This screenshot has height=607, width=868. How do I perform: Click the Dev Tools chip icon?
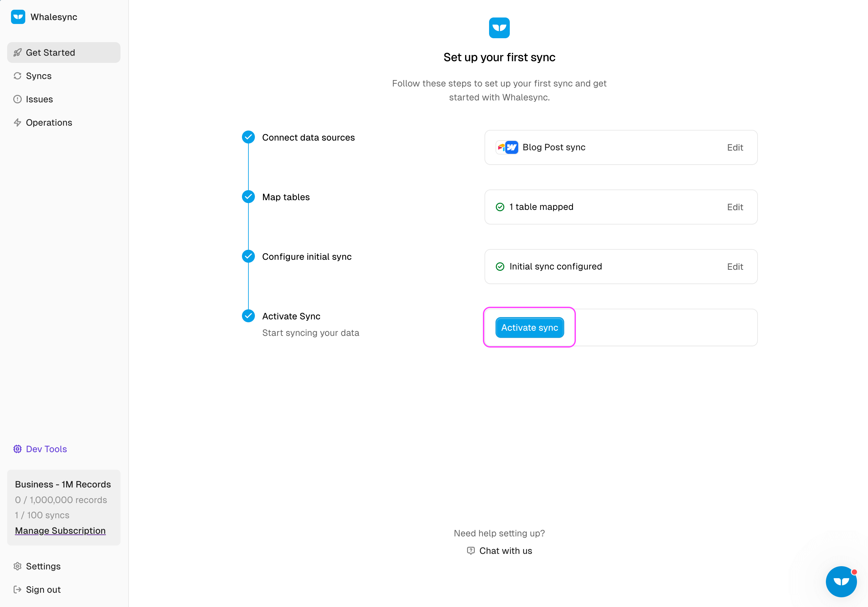17,449
